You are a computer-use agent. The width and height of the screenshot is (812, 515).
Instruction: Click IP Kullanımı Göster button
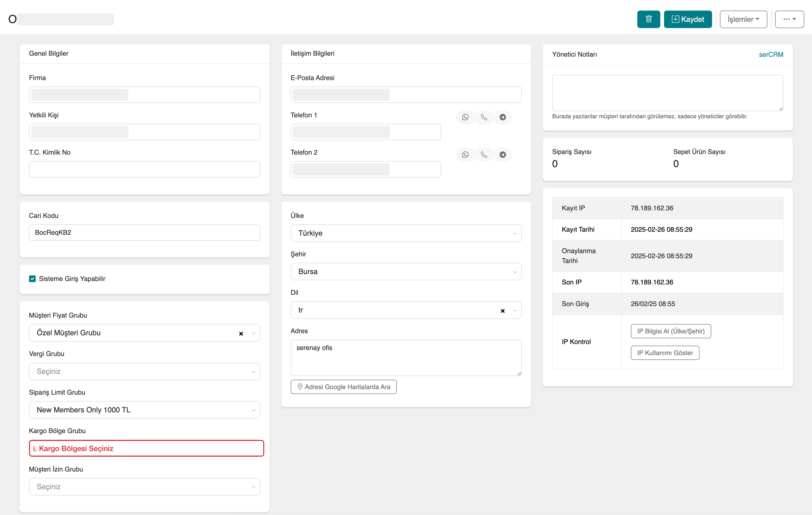665,353
